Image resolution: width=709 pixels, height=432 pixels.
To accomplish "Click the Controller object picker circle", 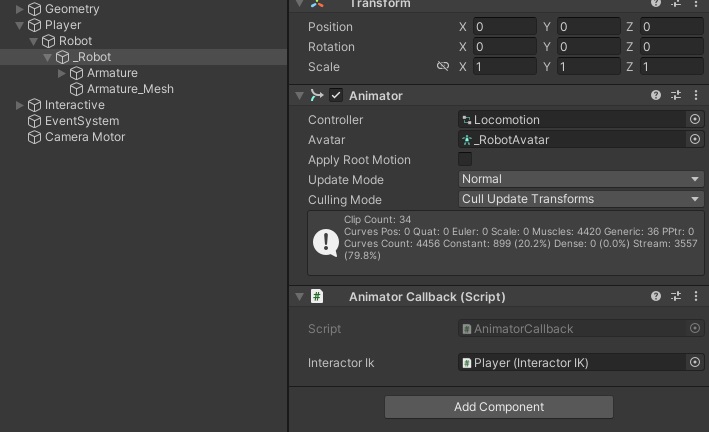I will click(695, 120).
